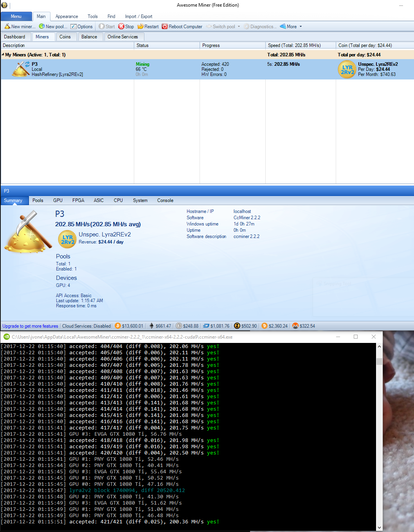Click the Litecoin price $248.88 icon
This screenshot has width=414, height=532.
tap(179, 326)
